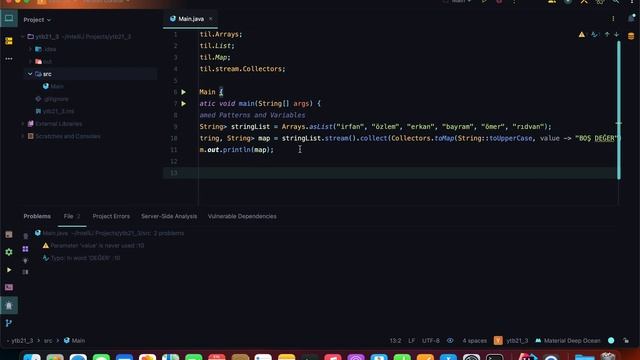
Task: Switch to the Problems tab label
Action: pyautogui.click(x=37, y=216)
